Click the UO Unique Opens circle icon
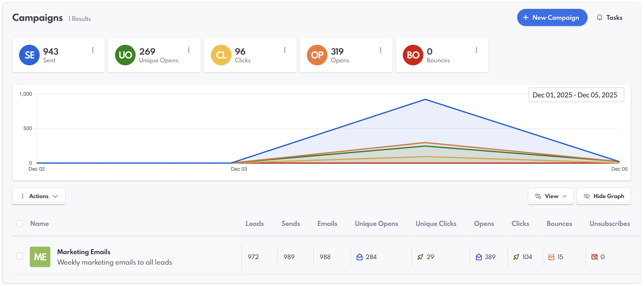 click(125, 55)
